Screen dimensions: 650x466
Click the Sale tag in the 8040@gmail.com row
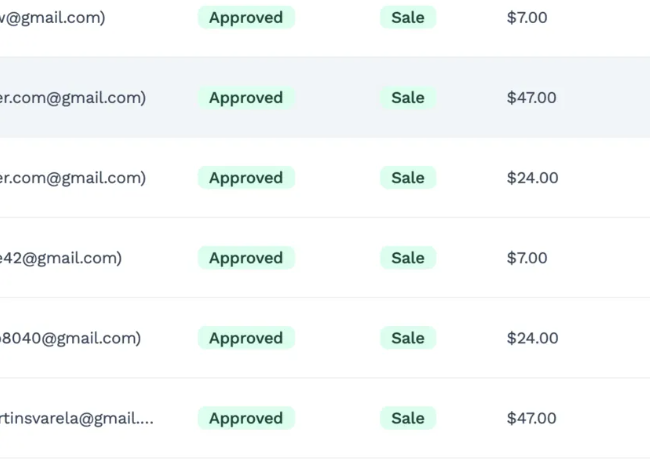click(x=408, y=338)
